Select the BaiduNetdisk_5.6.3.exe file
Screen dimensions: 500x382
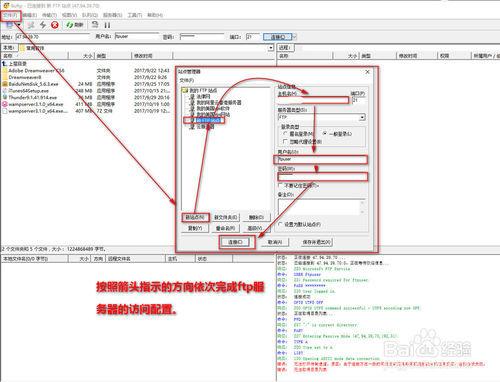(30, 84)
